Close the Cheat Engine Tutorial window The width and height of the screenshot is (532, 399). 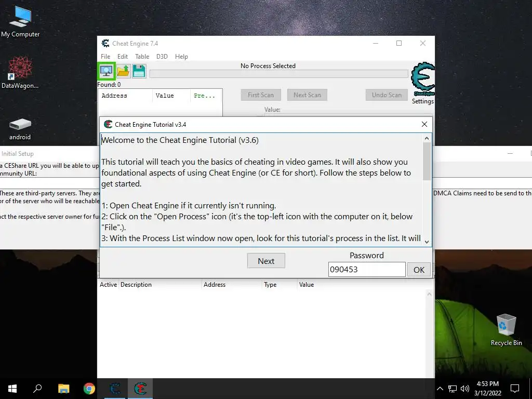(x=424, y=124)
